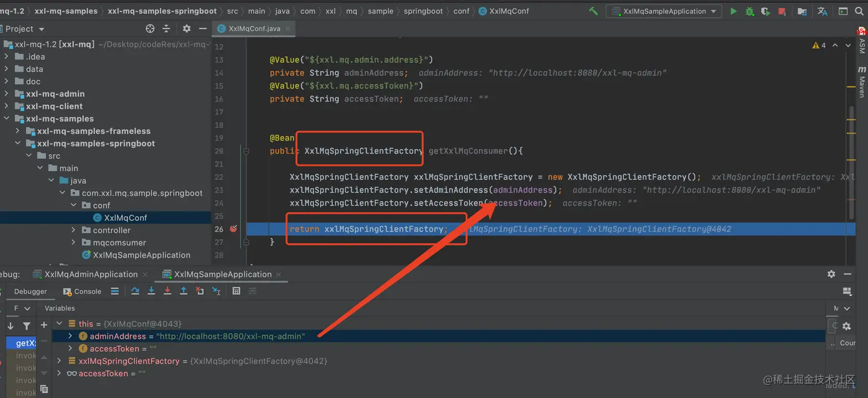This screenshot has width=868, height=398.
Task: Click springboot breadcrumb in navigation bar
Action: pyautogui.click(x=423, y=11)
